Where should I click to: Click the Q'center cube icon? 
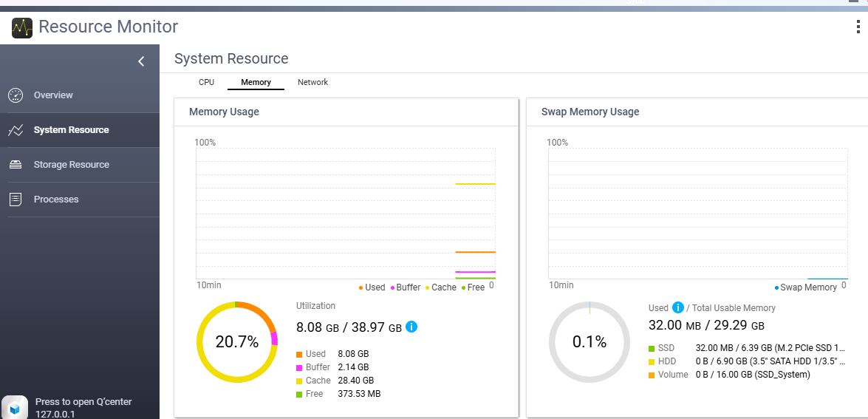pos(15,407)
